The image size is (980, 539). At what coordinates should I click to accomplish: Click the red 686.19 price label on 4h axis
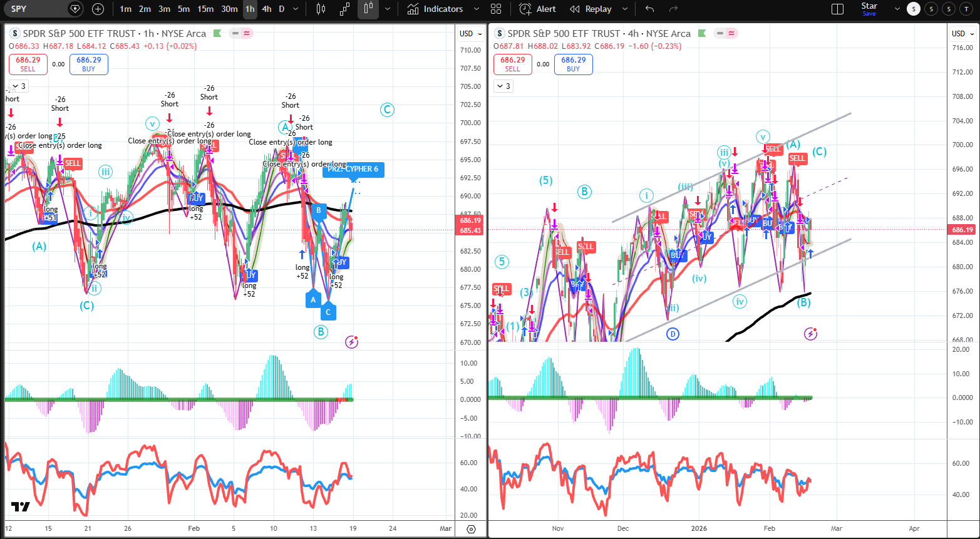click(x=962, y=230)
